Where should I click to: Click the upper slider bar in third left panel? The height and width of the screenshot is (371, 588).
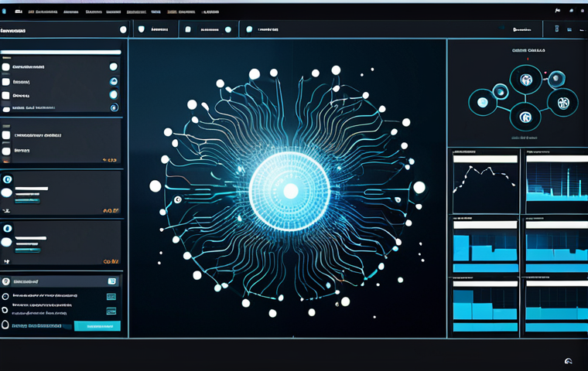[32, 189]
